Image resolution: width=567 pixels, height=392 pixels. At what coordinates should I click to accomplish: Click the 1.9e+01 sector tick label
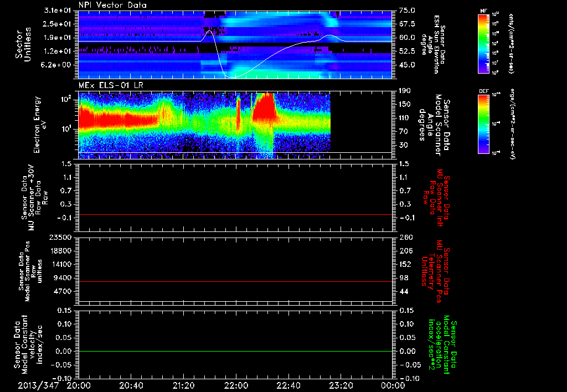coord(58,38)
